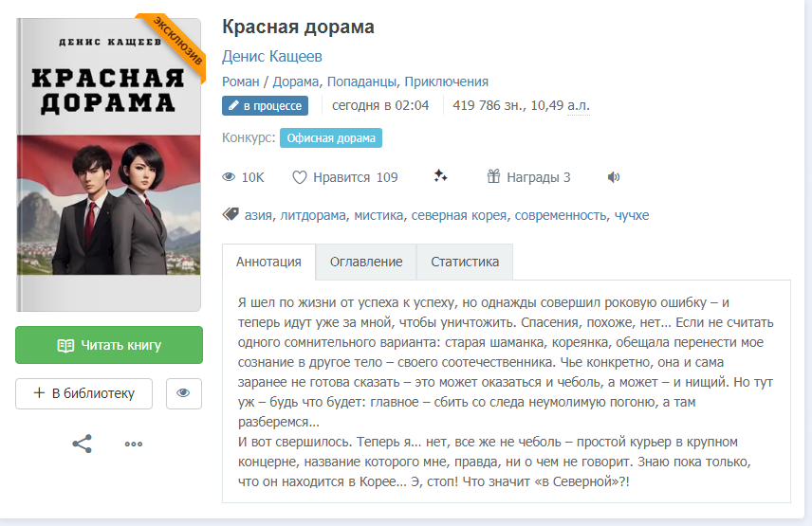Select the Аннотация tab

(268, 262)
